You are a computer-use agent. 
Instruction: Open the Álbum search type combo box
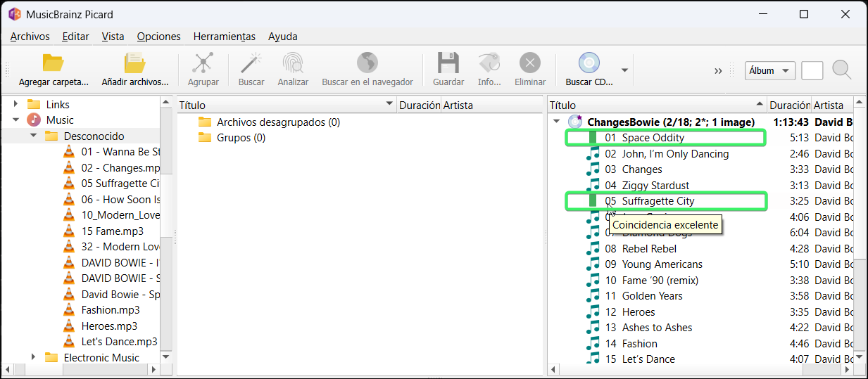(x=770, y=70)
